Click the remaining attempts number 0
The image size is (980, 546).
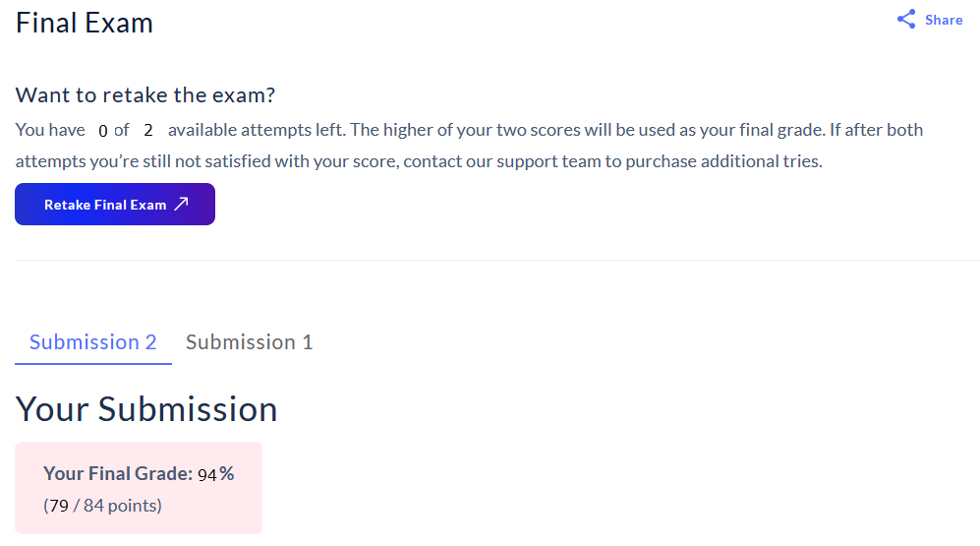pos(103,131)
